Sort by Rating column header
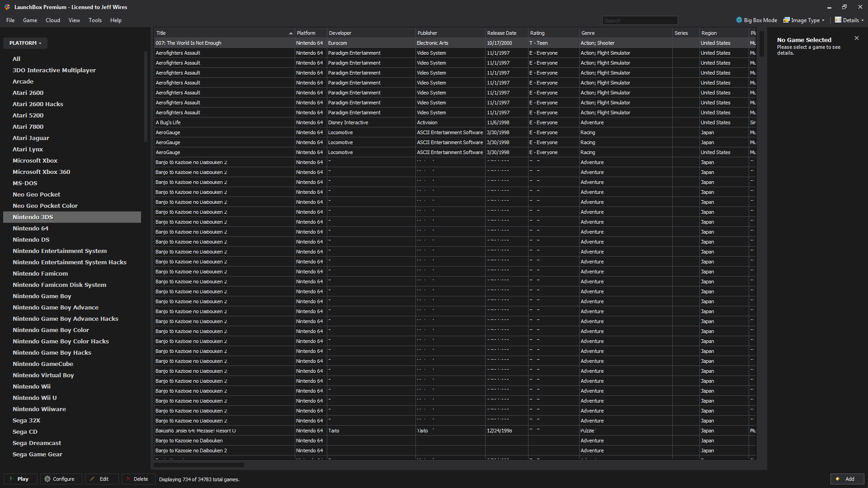The width and height of the screenshot is (868, 488). 553,33
